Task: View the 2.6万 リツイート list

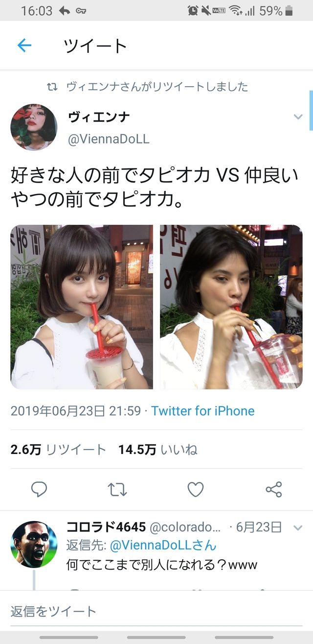Action: 58,450
